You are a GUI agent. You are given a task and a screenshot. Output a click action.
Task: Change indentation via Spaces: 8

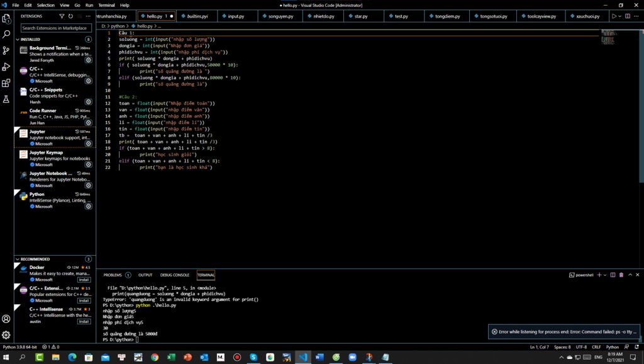click(x=562, y=347)
